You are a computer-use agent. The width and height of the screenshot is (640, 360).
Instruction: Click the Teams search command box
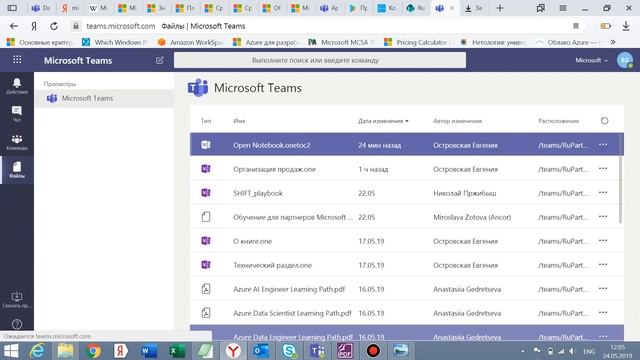click(x=320, y=60)
